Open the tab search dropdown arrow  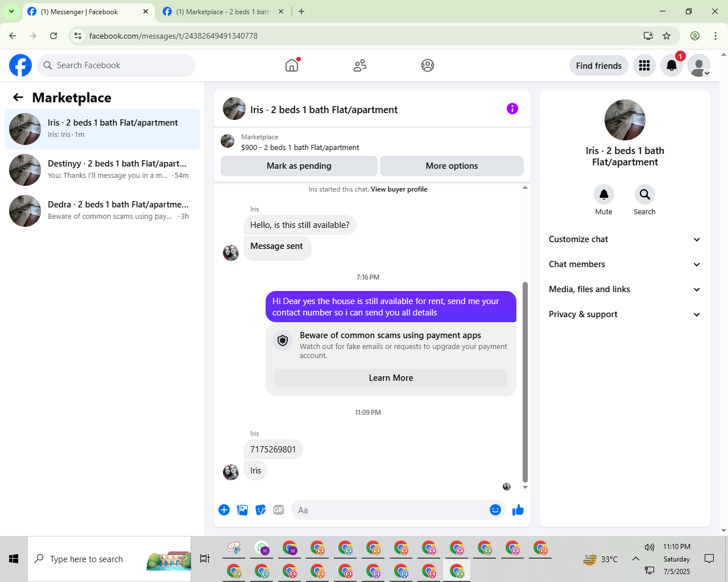[11, 11]
